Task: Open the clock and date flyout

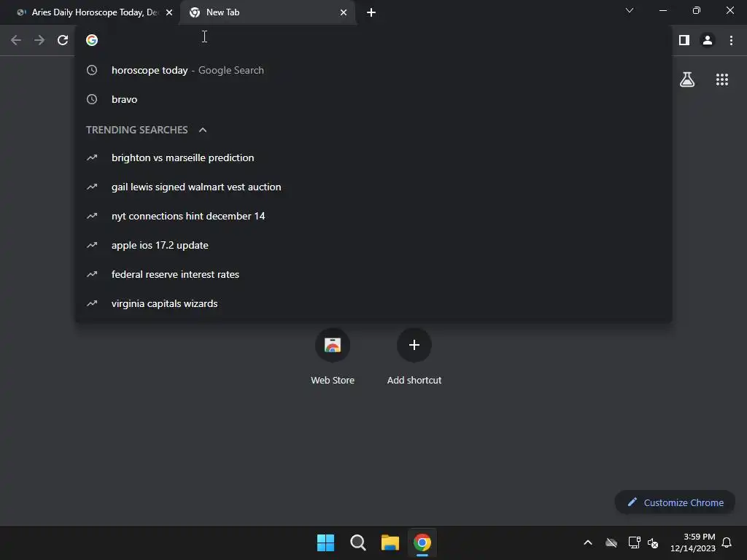Action: (x=693, y=542)
